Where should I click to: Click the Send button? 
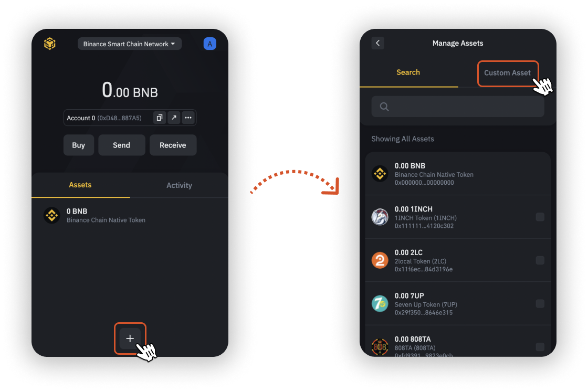[x=121, y=145]
